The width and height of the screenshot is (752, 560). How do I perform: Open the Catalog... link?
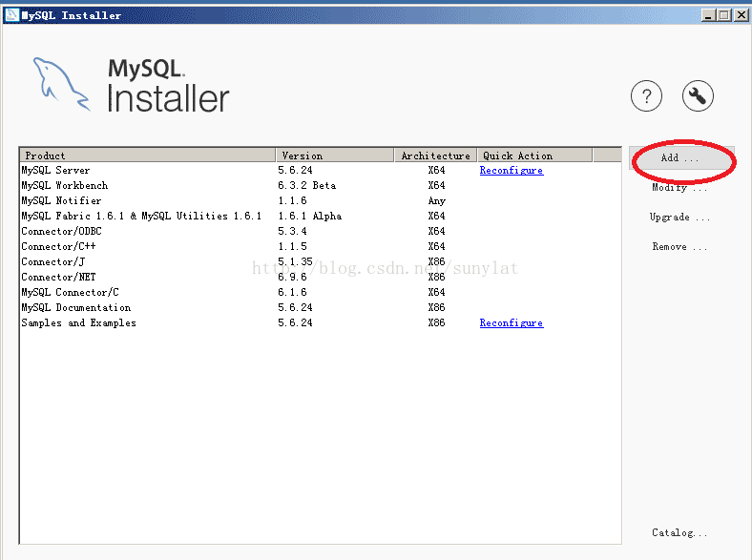pos(679,532)
